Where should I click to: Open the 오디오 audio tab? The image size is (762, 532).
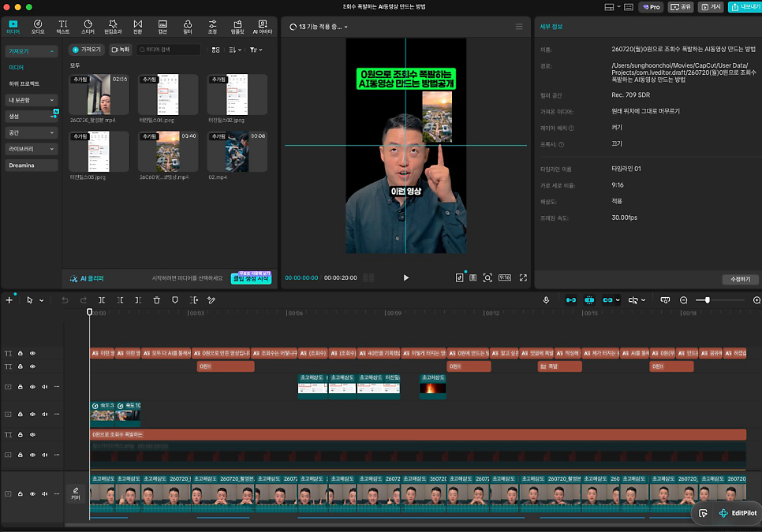click(37, 27)
